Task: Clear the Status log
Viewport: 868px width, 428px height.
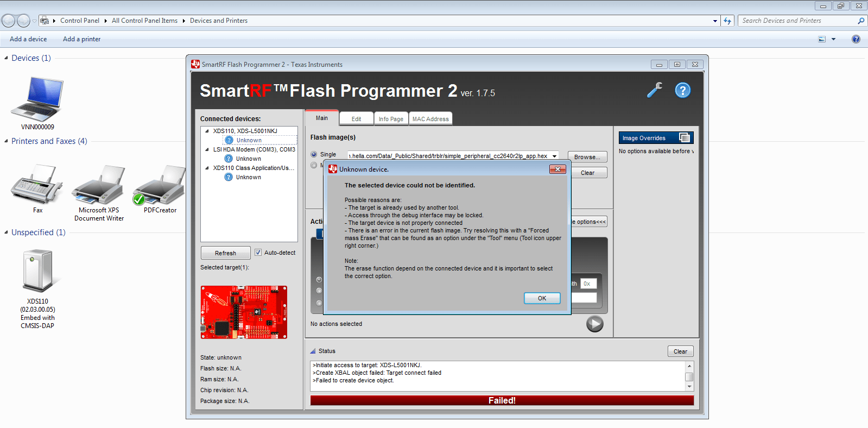Action: (x=680, y=351)
